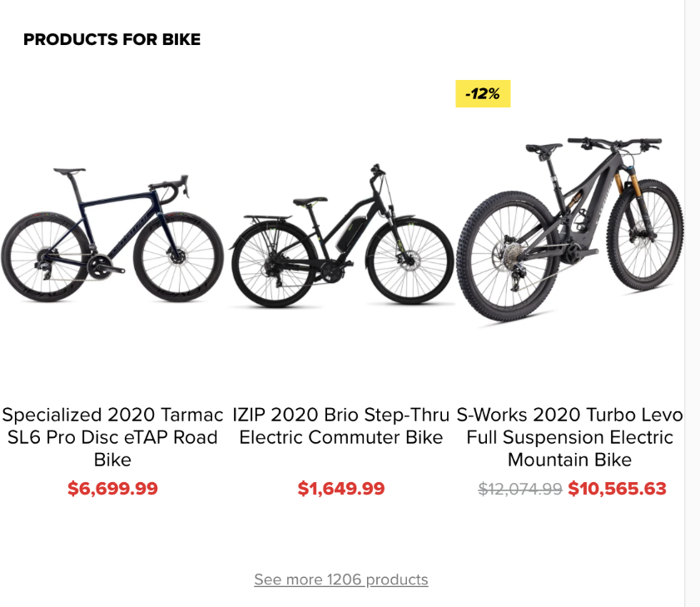The height and width of the screenshot is (607, 700).
Task: Click the crossed-out $12,074.99 original price
Action: point(520,489)
